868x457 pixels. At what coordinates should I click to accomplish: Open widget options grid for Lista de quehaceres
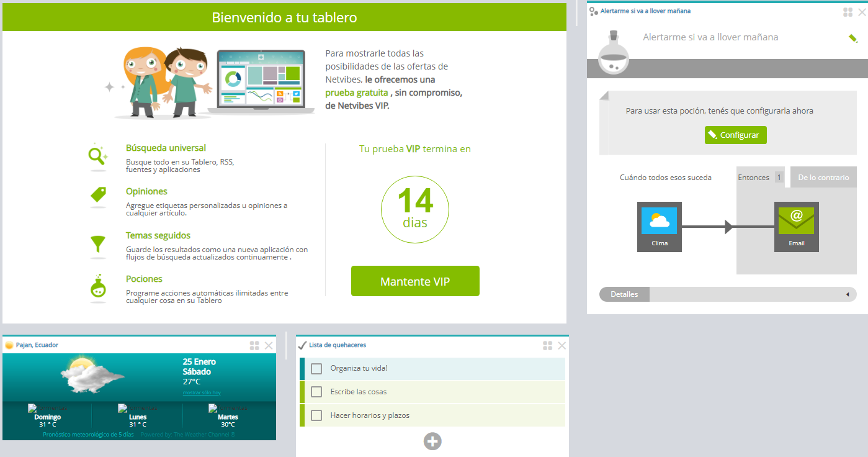click(x=547, y=346)
